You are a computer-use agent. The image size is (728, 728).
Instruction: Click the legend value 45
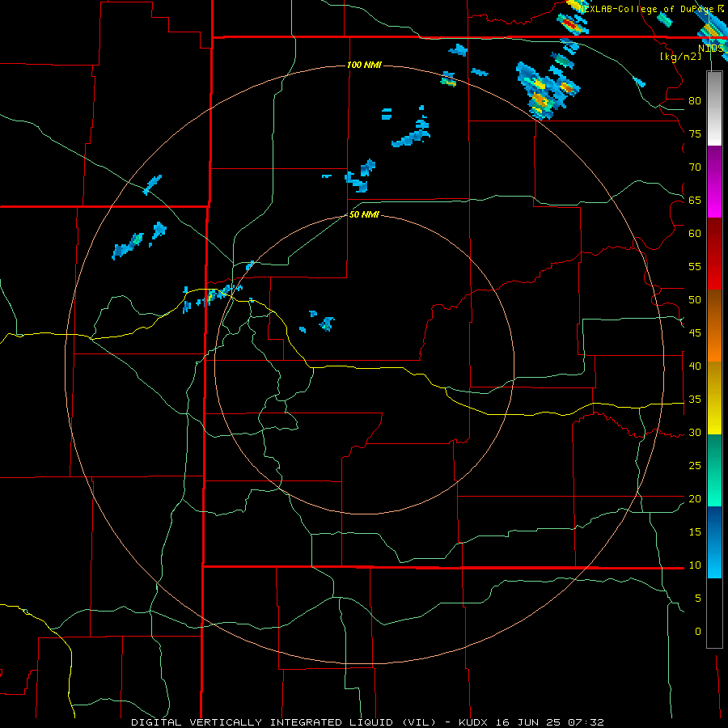pyautogui.click(x=695, y=333)
